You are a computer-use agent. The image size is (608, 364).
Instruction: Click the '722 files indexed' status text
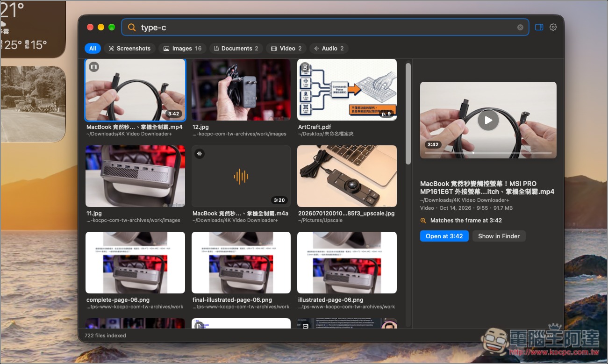(105, 335)
